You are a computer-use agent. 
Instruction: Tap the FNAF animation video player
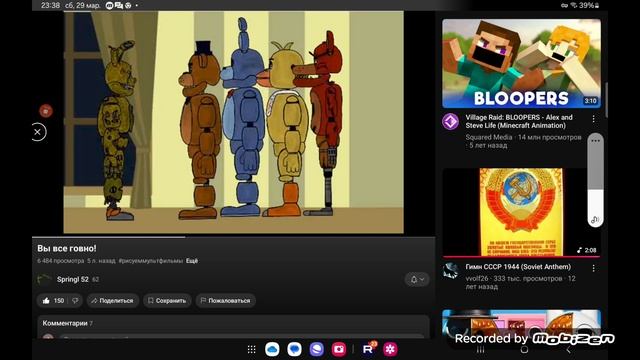233,122
